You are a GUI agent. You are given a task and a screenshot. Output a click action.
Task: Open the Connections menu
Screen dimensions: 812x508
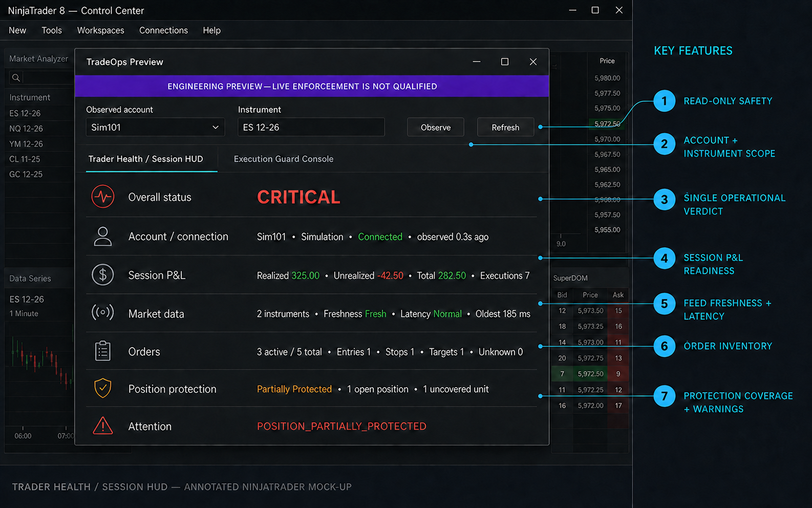pos(163,30)
